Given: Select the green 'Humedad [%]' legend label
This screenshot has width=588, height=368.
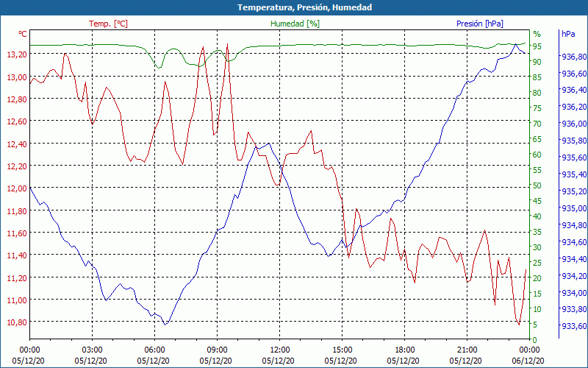Looking at the screenshot, I should (295, 24).
